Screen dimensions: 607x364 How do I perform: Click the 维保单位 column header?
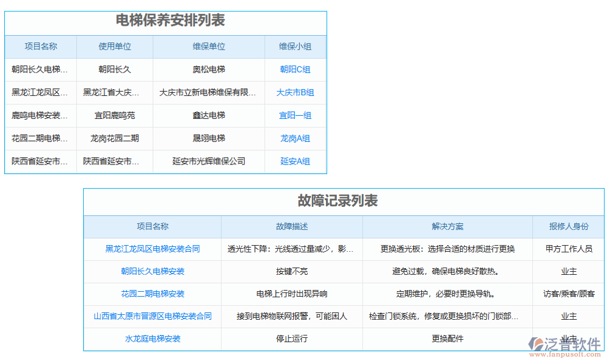point(209,47)
